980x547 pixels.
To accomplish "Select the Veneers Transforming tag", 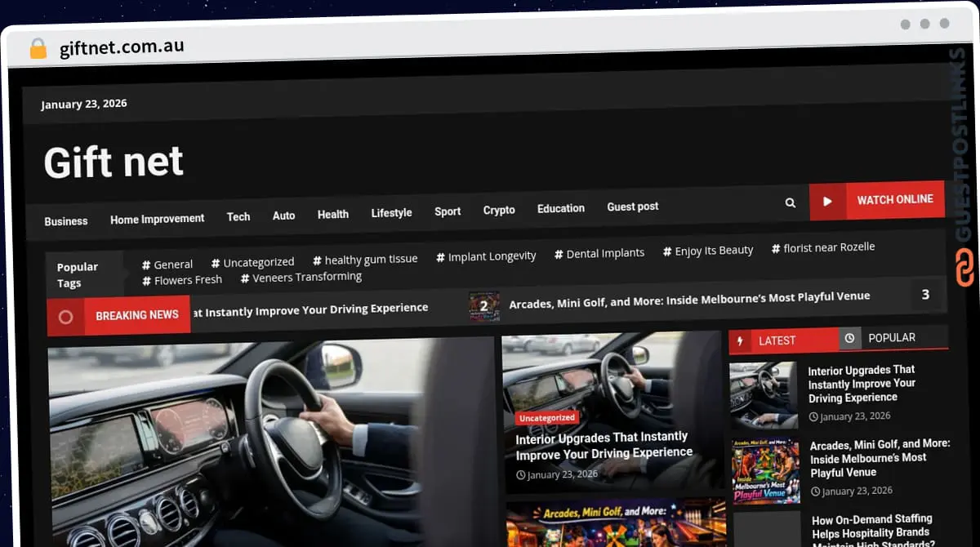I will (301, 277).
